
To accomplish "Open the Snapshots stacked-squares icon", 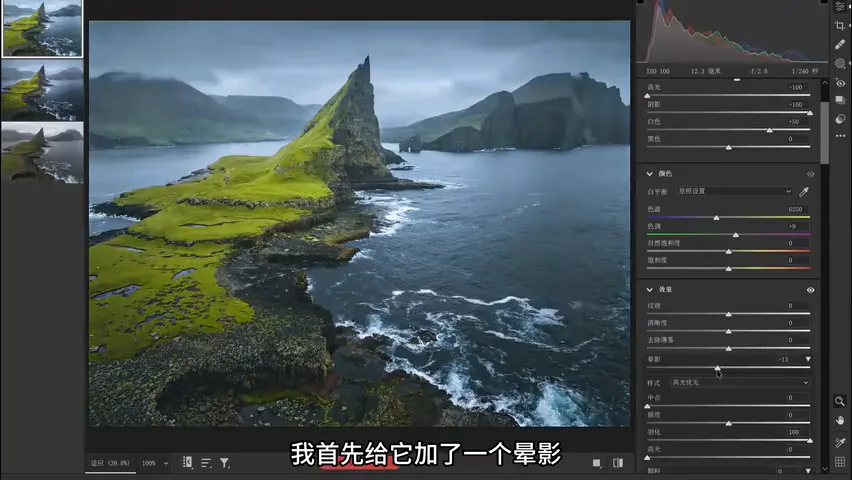I will [x=840, y=100].
